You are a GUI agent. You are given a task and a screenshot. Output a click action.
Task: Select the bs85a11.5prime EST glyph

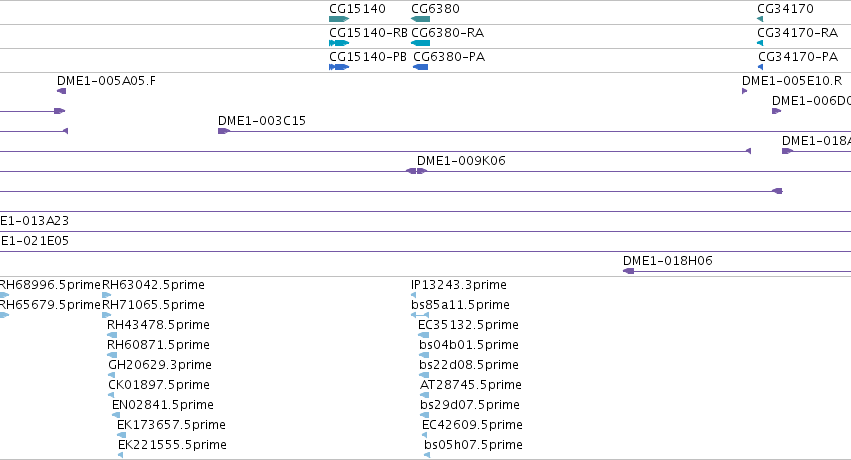point(420,315)
